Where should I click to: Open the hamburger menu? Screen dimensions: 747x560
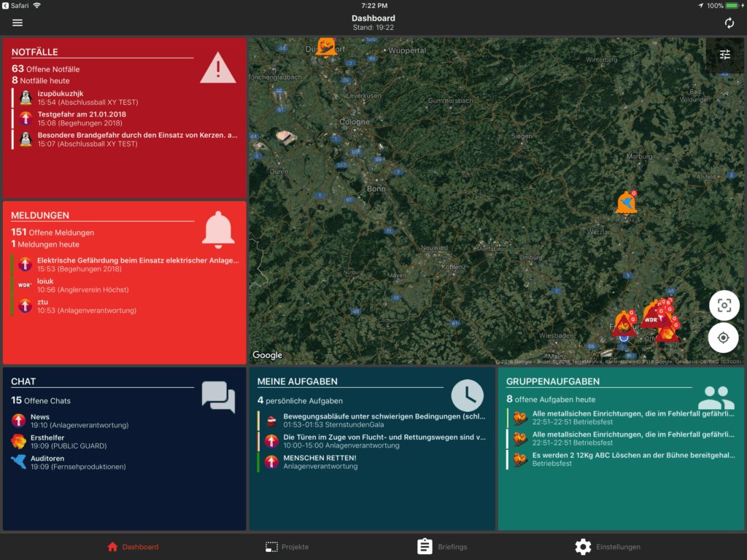point(18,23)
